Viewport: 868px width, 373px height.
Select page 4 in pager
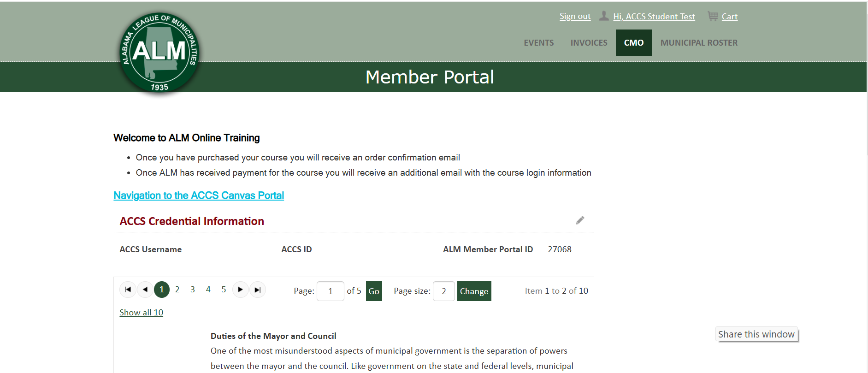coord(208,290)
